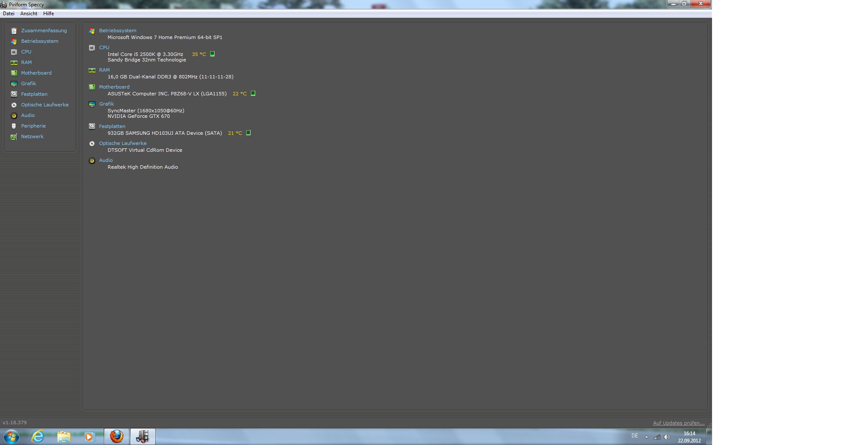Screen dimensions: 868x445
Task: Click the network signal icon in system tray
Action: click(x=657, y=437)
